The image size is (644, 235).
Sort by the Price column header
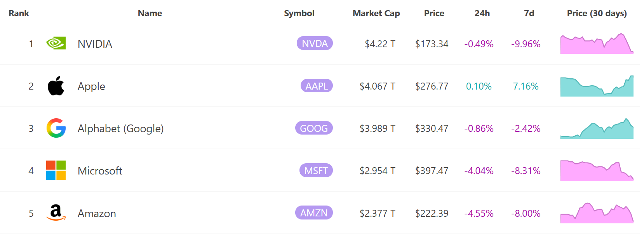434,13
